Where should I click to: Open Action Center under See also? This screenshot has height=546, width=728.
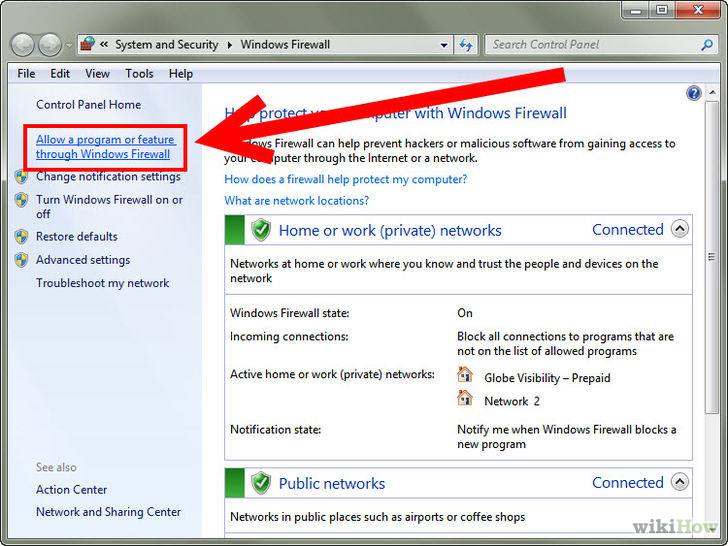[72, 489]
